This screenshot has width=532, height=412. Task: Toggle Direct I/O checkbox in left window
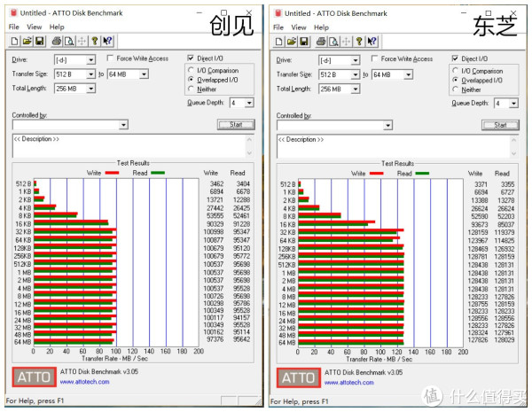pyautogui.click(x=191, y=58)
